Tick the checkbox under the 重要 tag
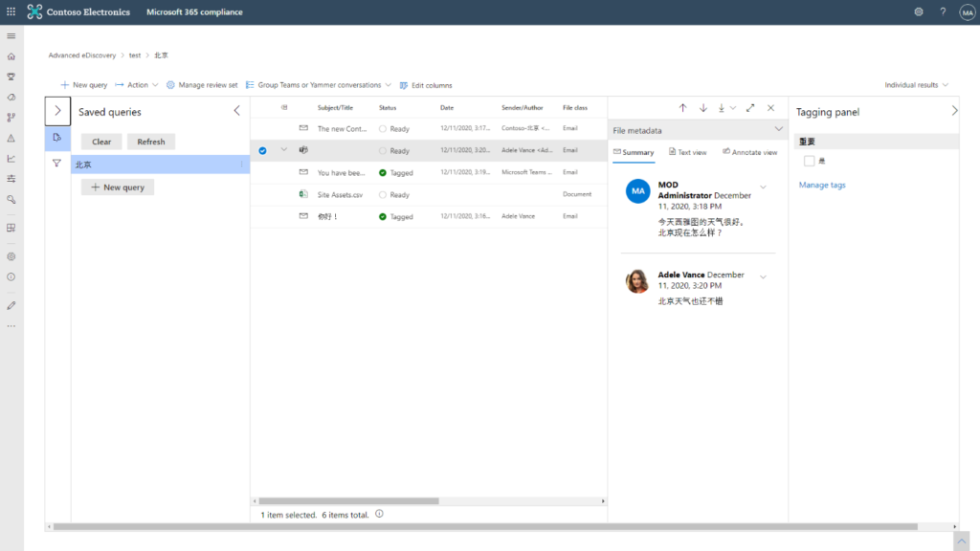 [x=809, y=161]
